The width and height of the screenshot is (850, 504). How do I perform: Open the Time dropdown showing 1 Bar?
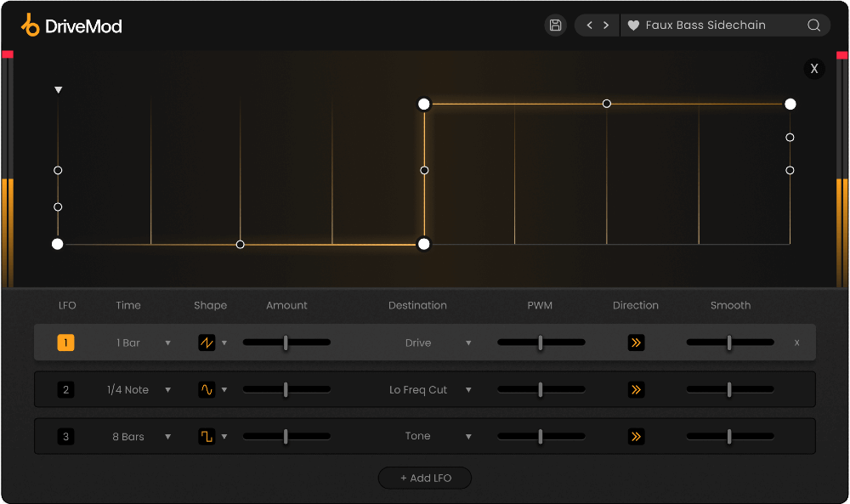coord(142,343)
